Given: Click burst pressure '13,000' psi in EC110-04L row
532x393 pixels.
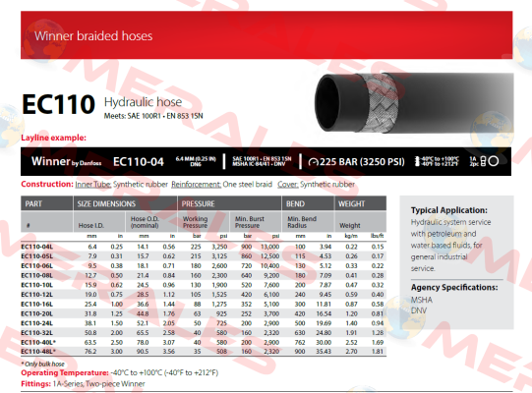Looking at the screenshot, I should pos(270,247).
